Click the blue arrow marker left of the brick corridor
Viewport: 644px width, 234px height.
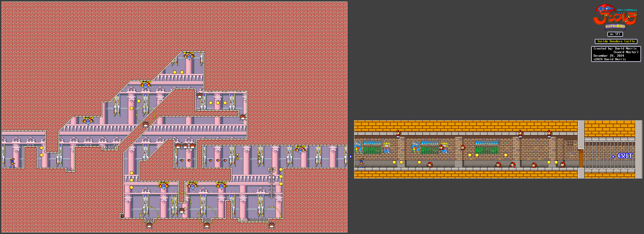click(351, 157)
